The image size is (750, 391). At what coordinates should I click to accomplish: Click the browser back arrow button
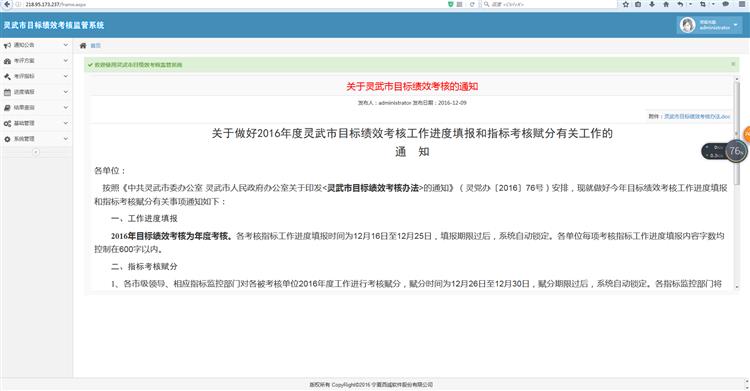[x=6, y=4]
